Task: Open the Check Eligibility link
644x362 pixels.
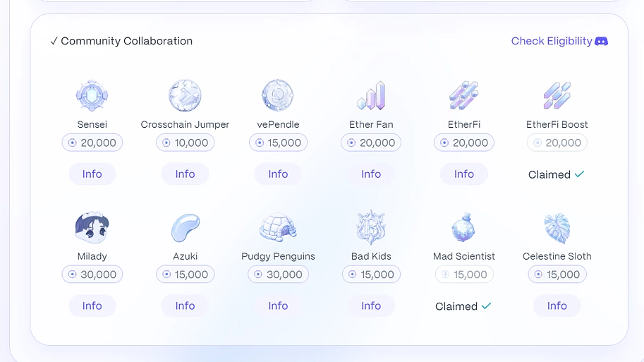Action: [x=552, y=41]
